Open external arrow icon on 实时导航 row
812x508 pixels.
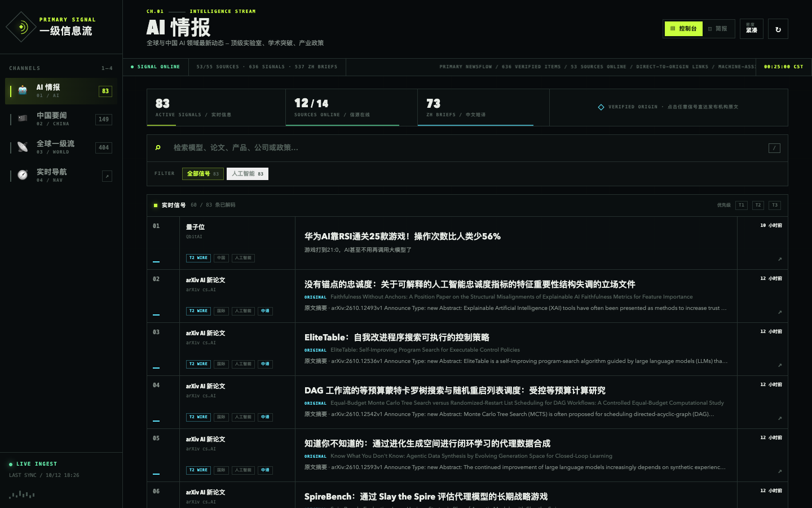tap(107, 176)
